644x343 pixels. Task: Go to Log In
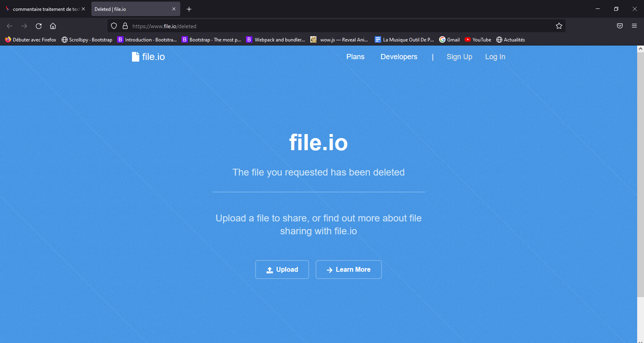coord(495,57)
